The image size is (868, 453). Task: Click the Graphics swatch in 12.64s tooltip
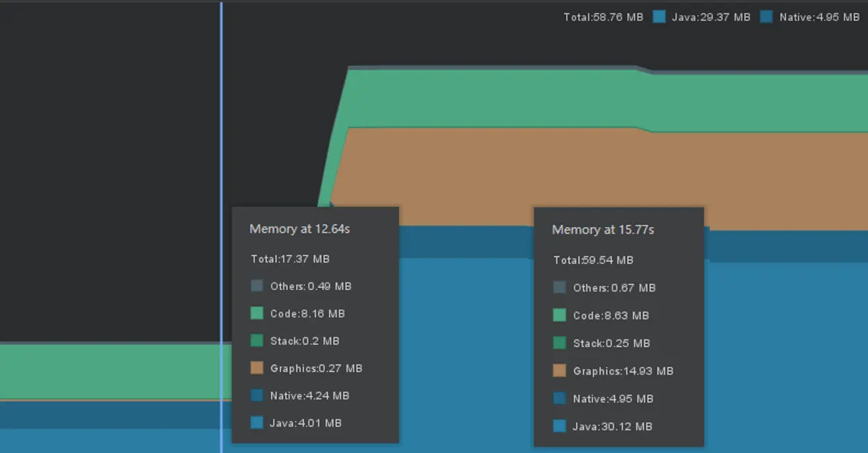click(x=257, y=368)
